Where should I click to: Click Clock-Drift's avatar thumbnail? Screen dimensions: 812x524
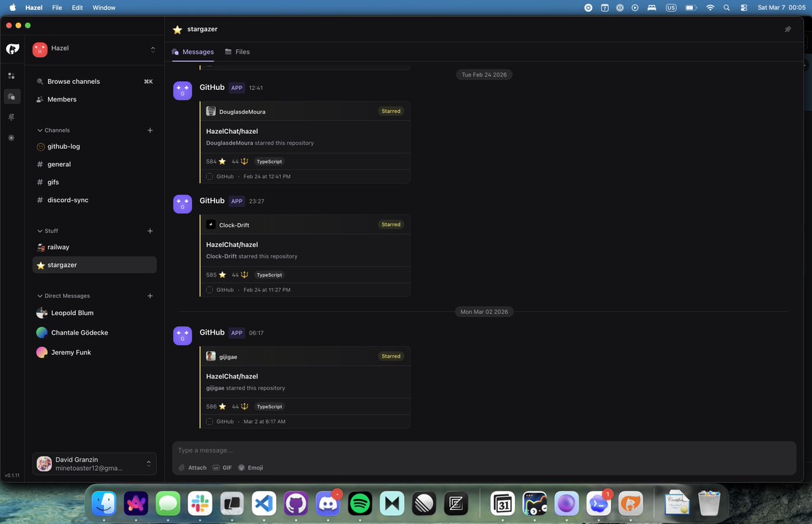click(x=211, y=224)
